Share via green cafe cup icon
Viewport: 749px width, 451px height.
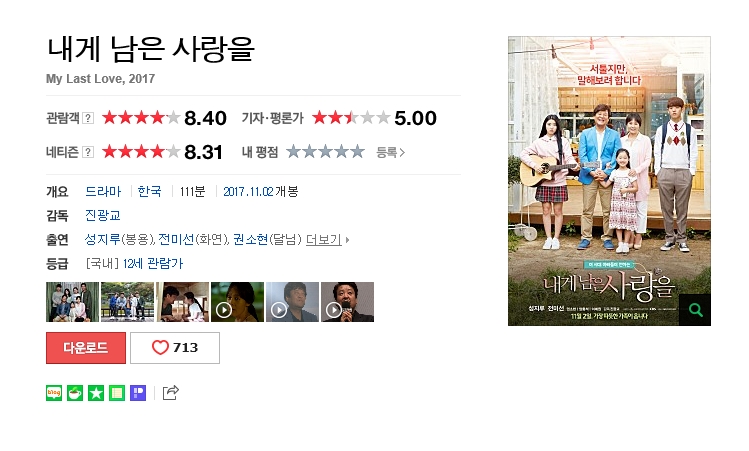(x=75, y=393)
